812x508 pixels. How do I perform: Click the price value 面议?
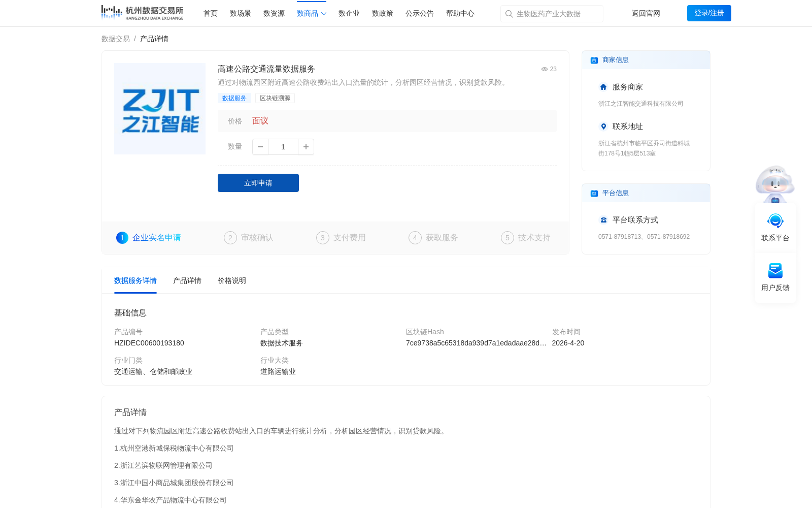[x=260, y=121]
